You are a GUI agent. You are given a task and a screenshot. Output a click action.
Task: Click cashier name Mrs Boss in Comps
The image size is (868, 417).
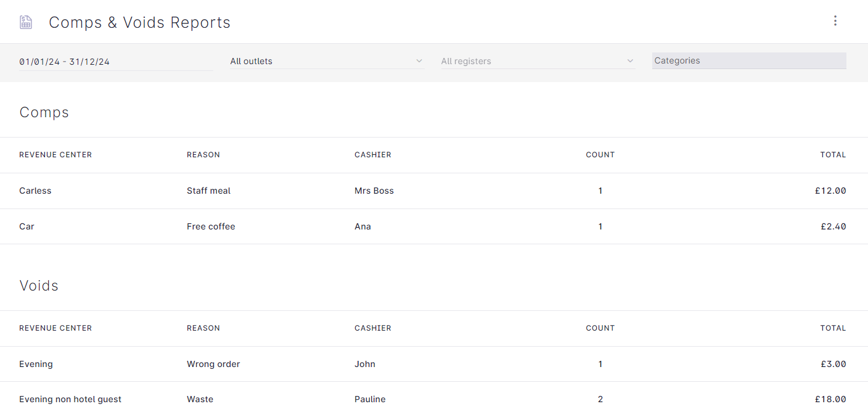(x=374, y=191)
